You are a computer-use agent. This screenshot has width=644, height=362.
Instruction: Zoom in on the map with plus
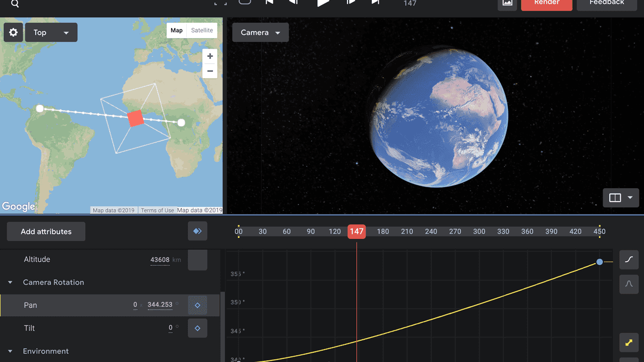(x=210, y=56)
